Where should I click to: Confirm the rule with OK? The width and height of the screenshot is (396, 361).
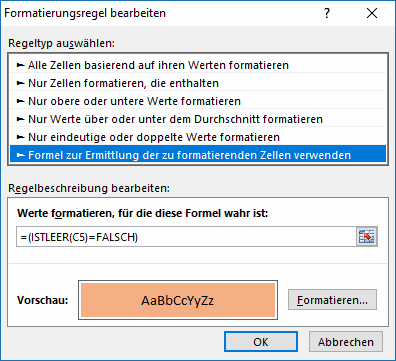pos(261,342)
